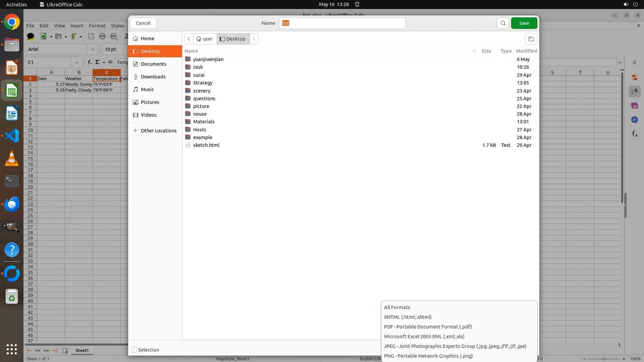Go to Documents in the sidebar

point(153,64)
